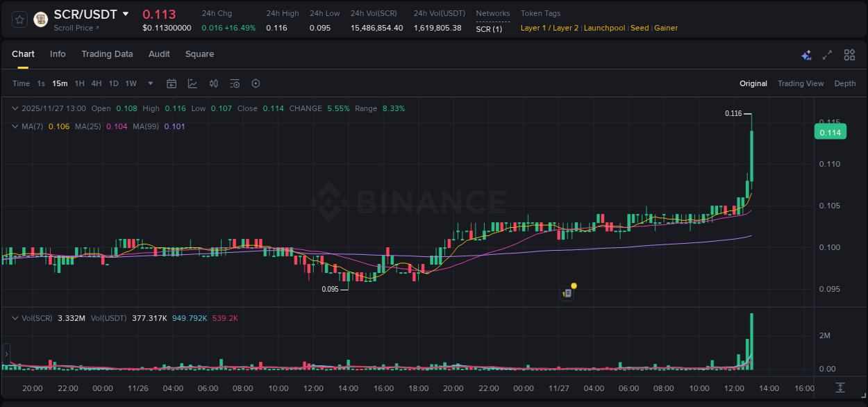Open the indicators list icon

tap(235, 83)
